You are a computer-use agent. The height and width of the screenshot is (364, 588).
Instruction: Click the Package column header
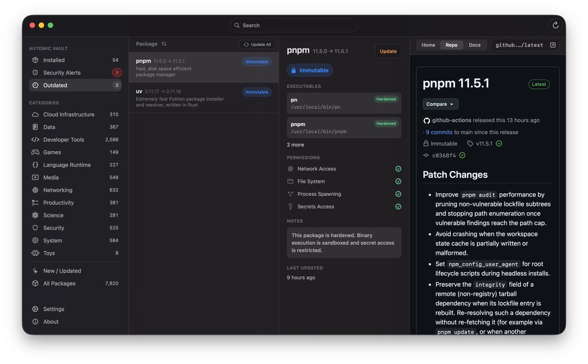(x=147, y=44)
